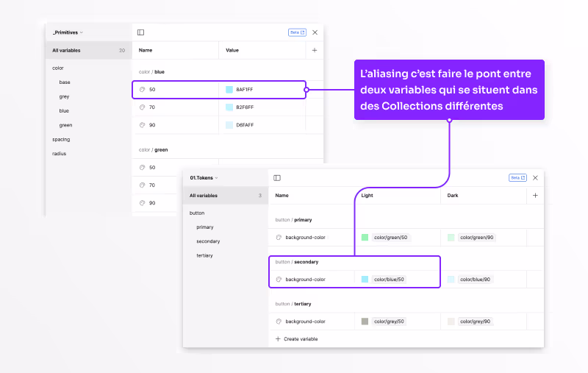The width and height of the screenshot is (588, 373).
Task: Click the B2F6FF hex value
Action: (x=245, y=107)
